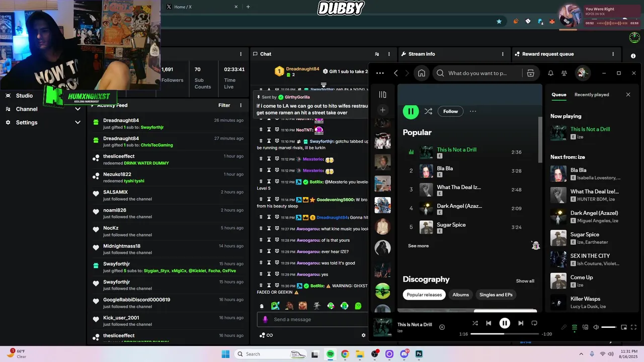Show all discography
Viewport: 644px width, 362px height.
pos(525,281)
